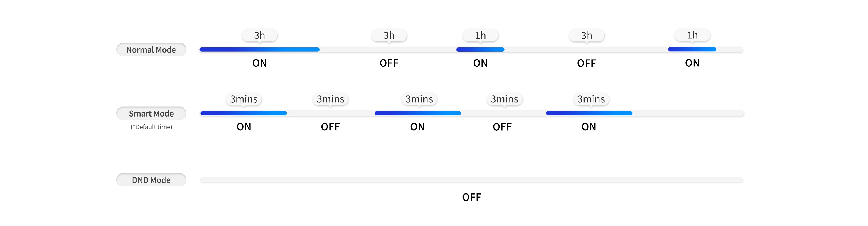Image resolution: width=868 pixels, height=226 pixels.
Task: Click the gray DND Mode timeline bar
Action: (x=472, y=180)
